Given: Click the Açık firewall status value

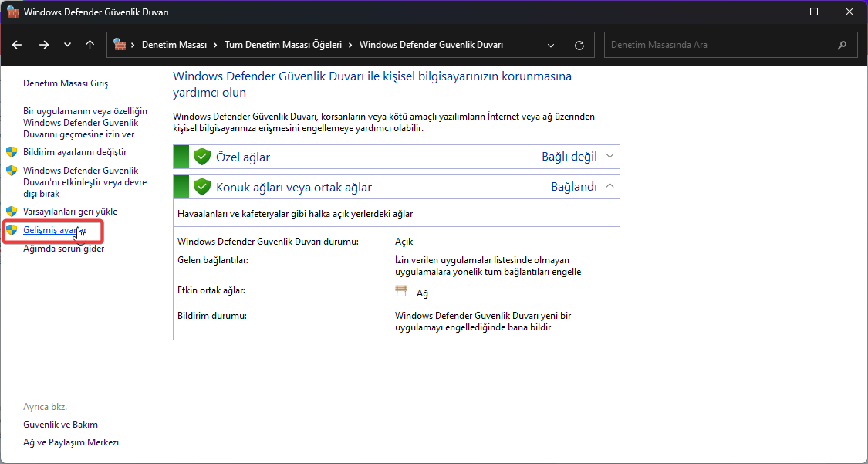Looking at the screenshot, I should click(x=404, y=242).
